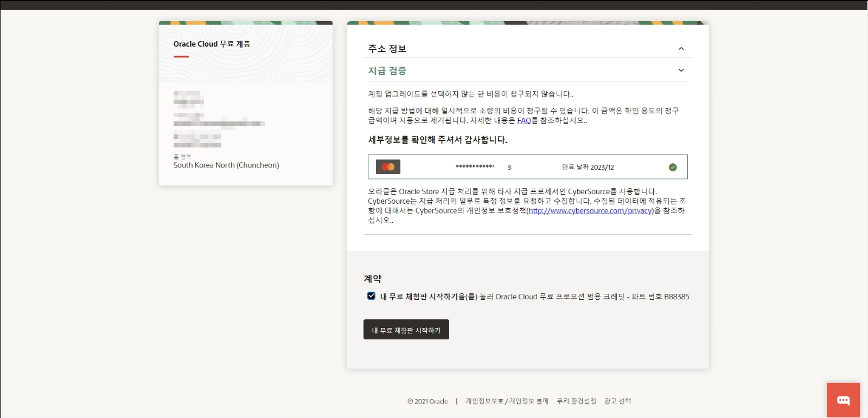
Task: Click the Mastercard logo icon
Action: pos(388,167)
